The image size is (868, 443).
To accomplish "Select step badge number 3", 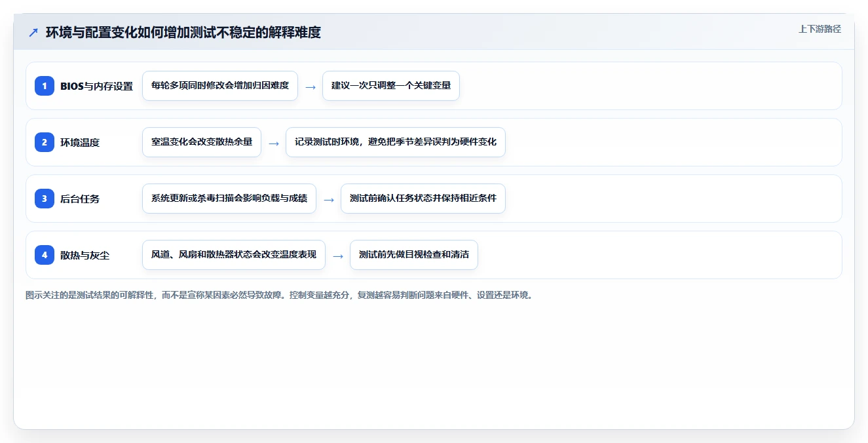I will click(x=45, y=199).
